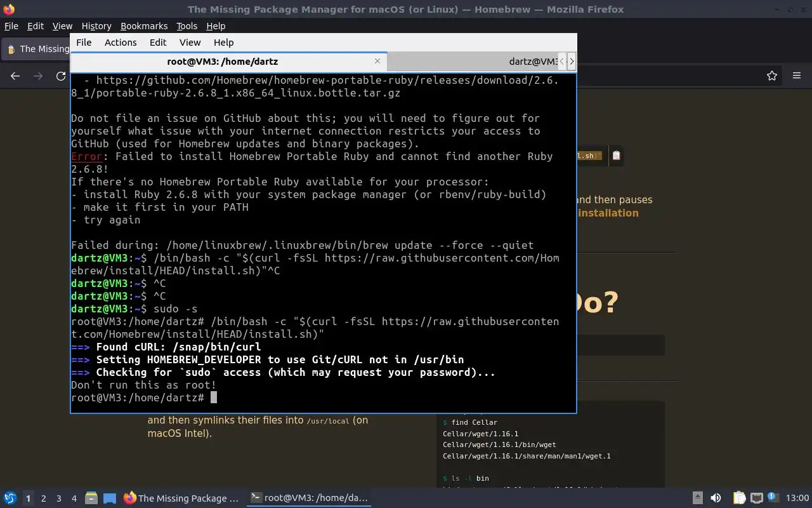The image size is (812, 508).
Task: Open terminal Actions menu
Action: 121,43
